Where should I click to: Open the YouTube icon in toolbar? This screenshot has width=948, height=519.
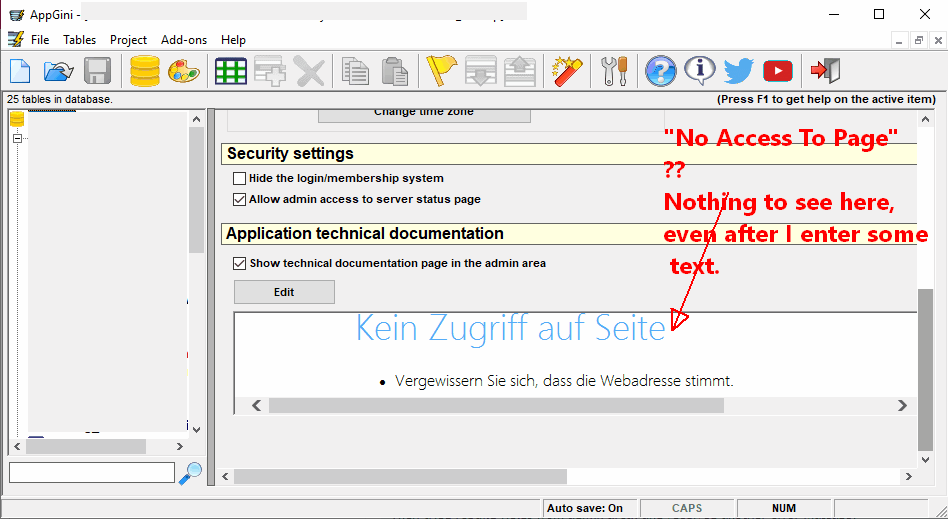click(x=778, y=71)
